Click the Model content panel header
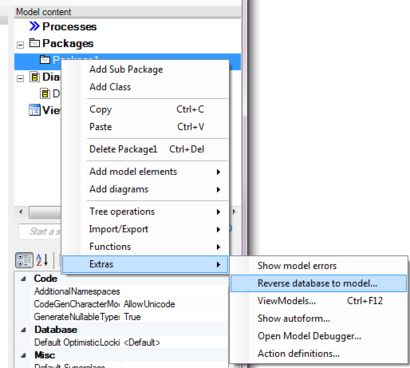The height and width of the screenshot is (368, 410). point(128,12)
